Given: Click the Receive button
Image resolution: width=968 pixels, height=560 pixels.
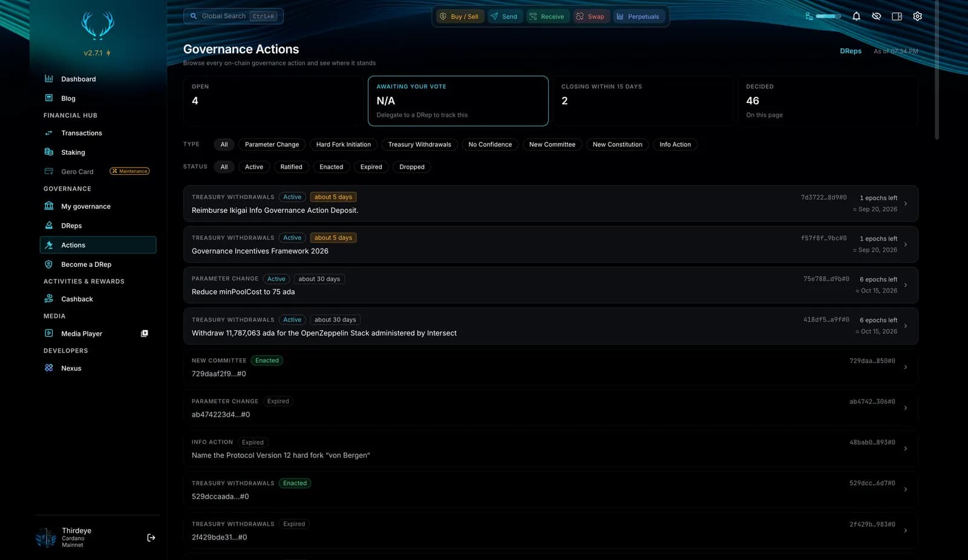Looking at the screenshot, I should point(546,16).
